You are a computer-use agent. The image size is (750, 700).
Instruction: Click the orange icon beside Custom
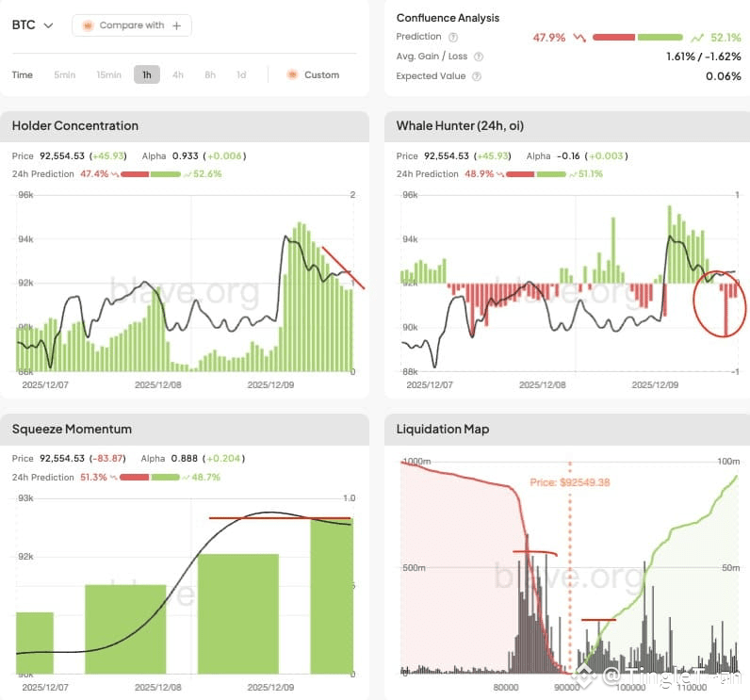[292, 74]
